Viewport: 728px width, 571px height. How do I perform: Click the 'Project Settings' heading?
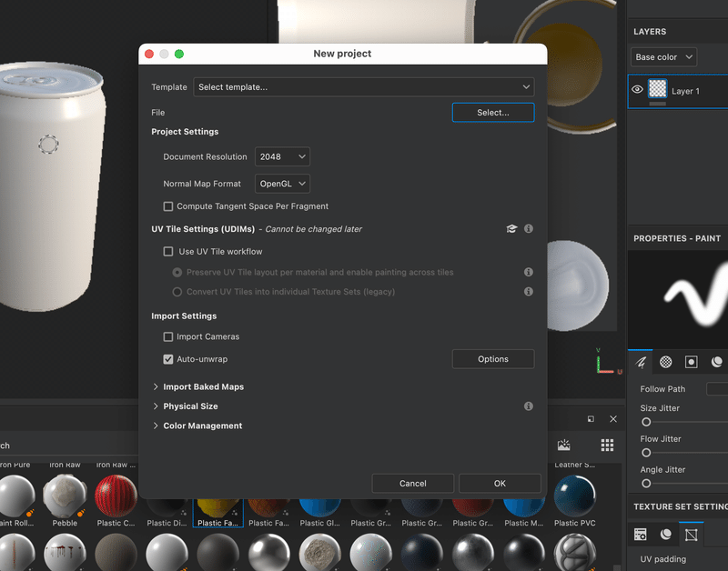click(x=185, y=132)
